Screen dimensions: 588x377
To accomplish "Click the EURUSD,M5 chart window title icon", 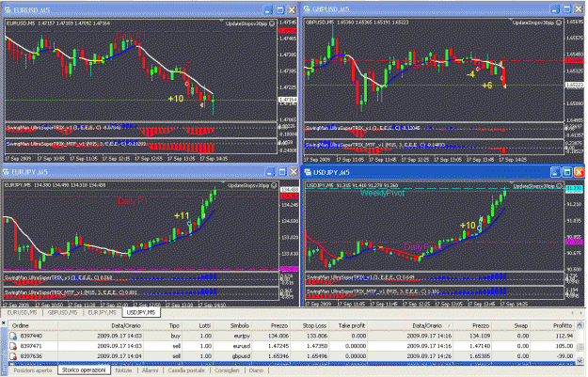I will [8, 10].
